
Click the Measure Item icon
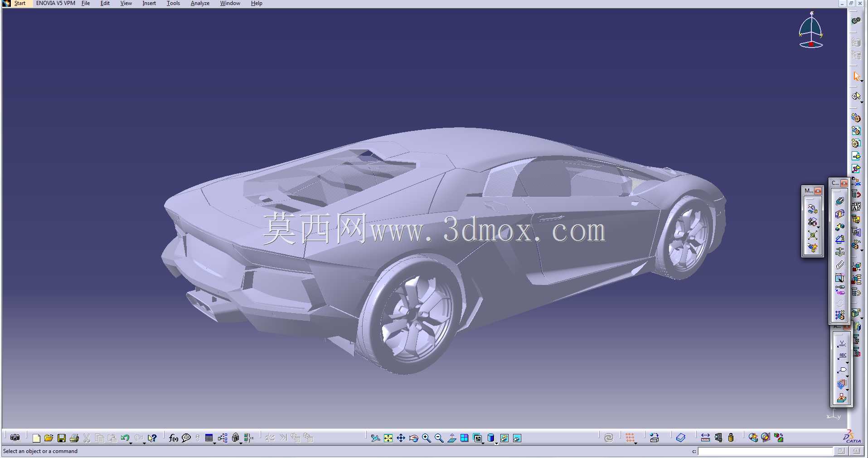[x=718, y=438]
